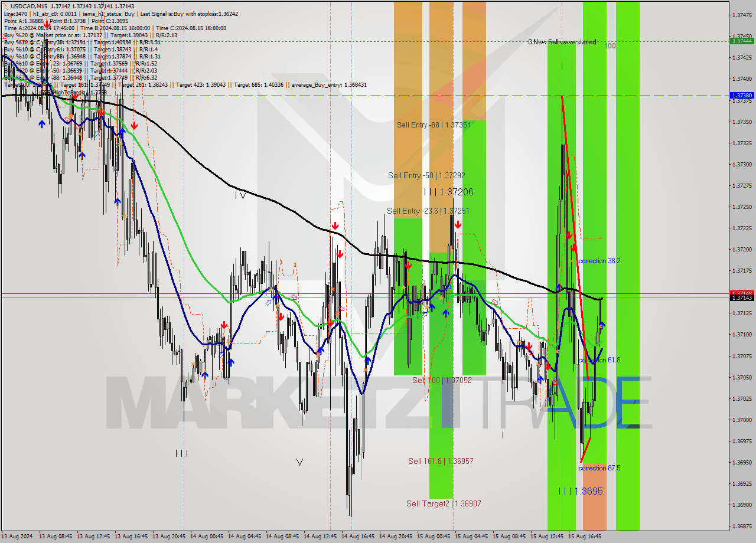Click the "Point A:1.36886" text

coord(25,21)
